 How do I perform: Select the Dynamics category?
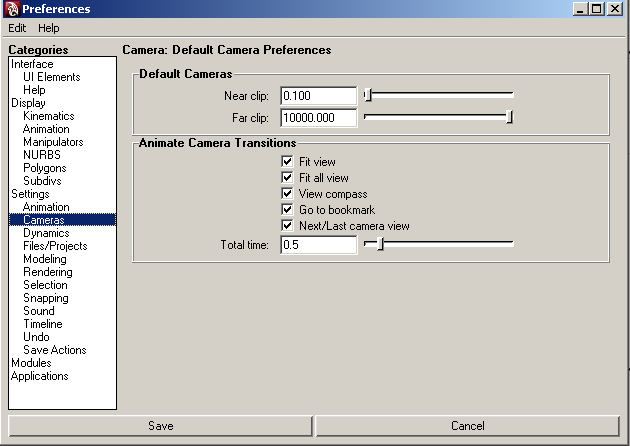click(46, 233)
